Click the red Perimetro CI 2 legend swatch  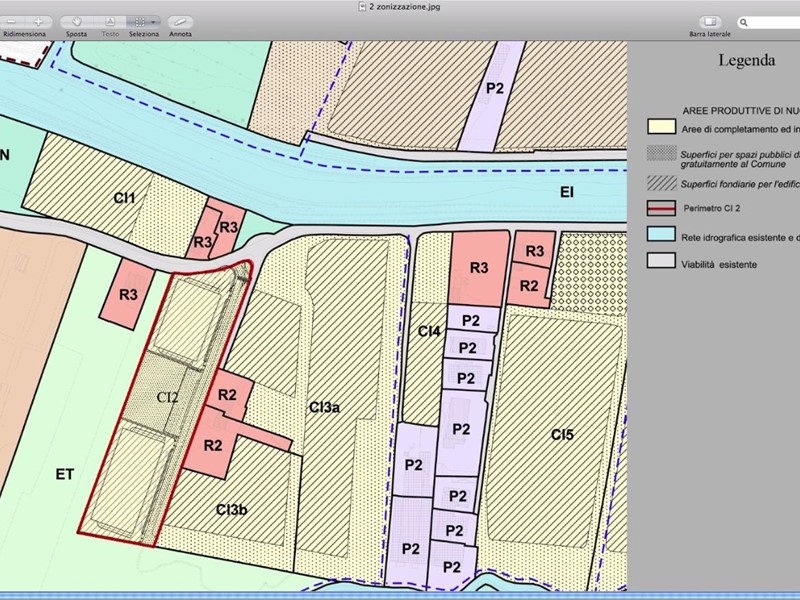pos(659,209)
